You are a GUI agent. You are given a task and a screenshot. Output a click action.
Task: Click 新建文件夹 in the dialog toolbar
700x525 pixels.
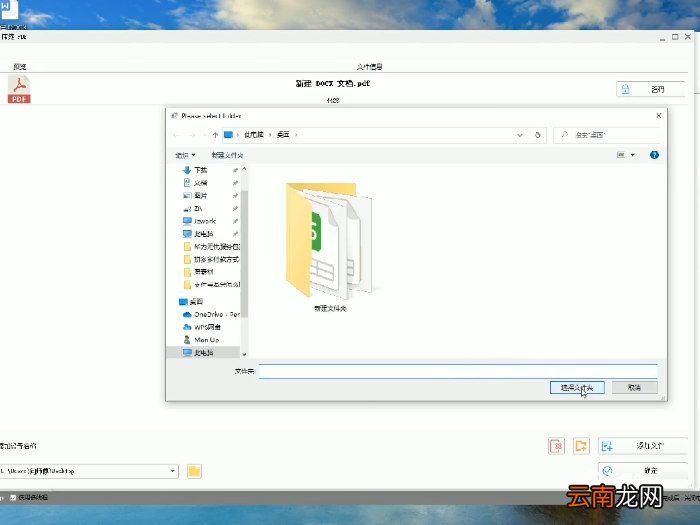(x=228, y=155)
